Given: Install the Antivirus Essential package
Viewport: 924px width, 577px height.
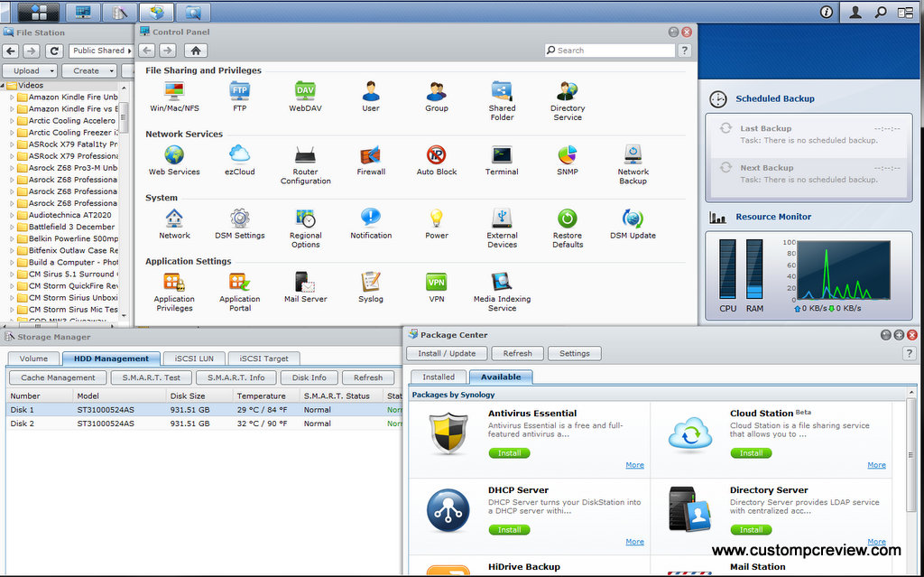Looking at the screenshot, I should 509,453.
